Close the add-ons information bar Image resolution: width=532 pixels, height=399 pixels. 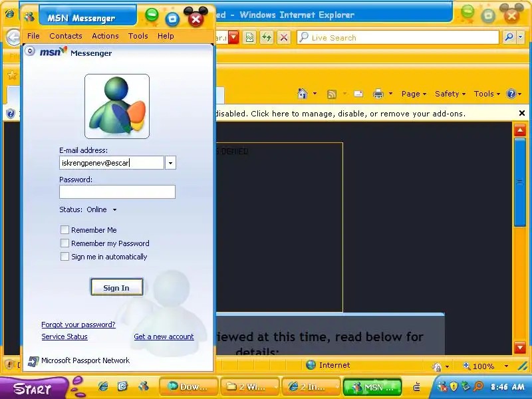522,113
